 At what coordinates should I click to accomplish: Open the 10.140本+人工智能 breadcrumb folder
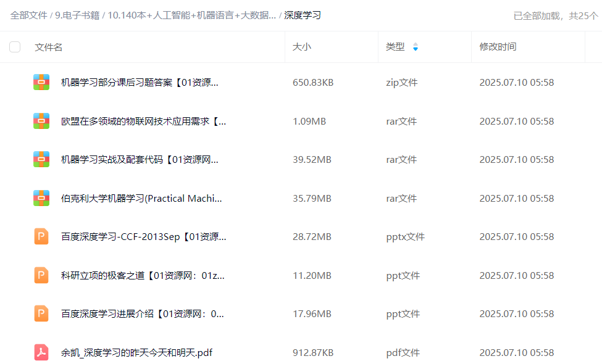point(191,15)
